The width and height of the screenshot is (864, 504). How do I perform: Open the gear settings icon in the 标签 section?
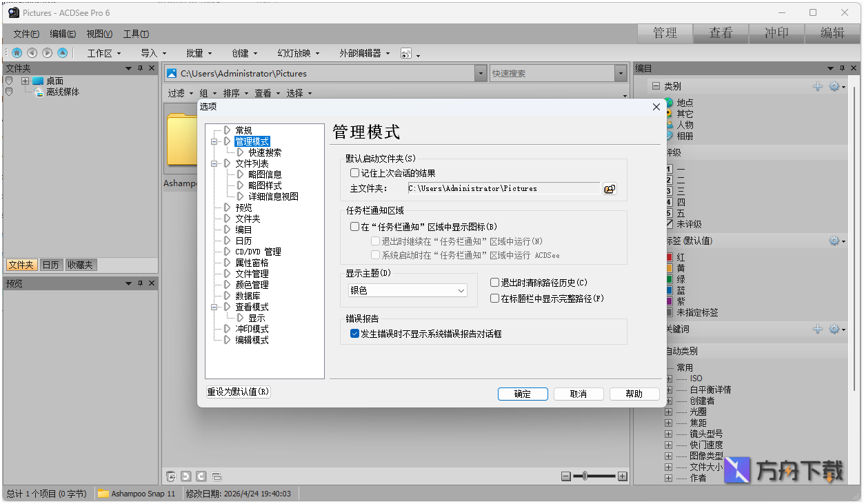pyautogui.click(x=834, y=240)
